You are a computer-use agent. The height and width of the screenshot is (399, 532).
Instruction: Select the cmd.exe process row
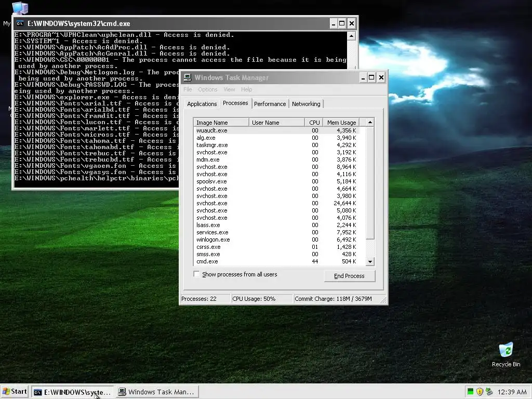tap(276, 262)
